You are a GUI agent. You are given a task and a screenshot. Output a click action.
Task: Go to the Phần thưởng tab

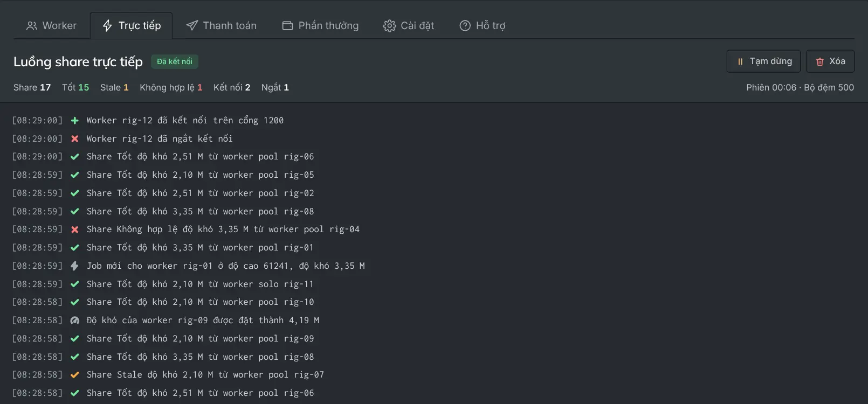(x=320, y=26)
